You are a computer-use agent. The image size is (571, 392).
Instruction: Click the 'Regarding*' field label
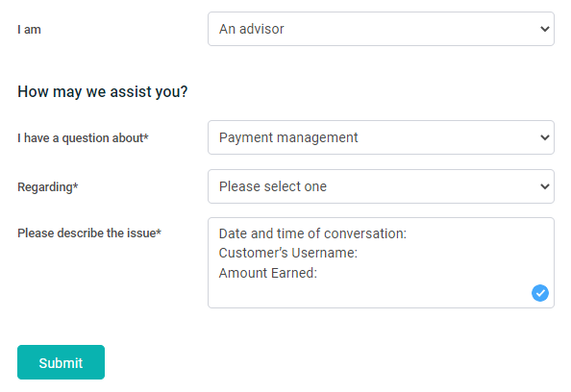(x=48, y=187)
